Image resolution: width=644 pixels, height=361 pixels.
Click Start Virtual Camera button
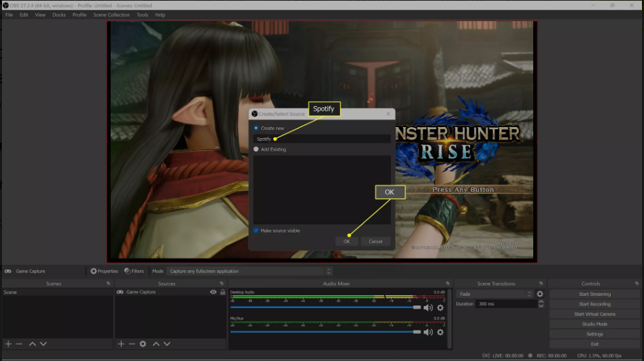[x=594, y=314]
